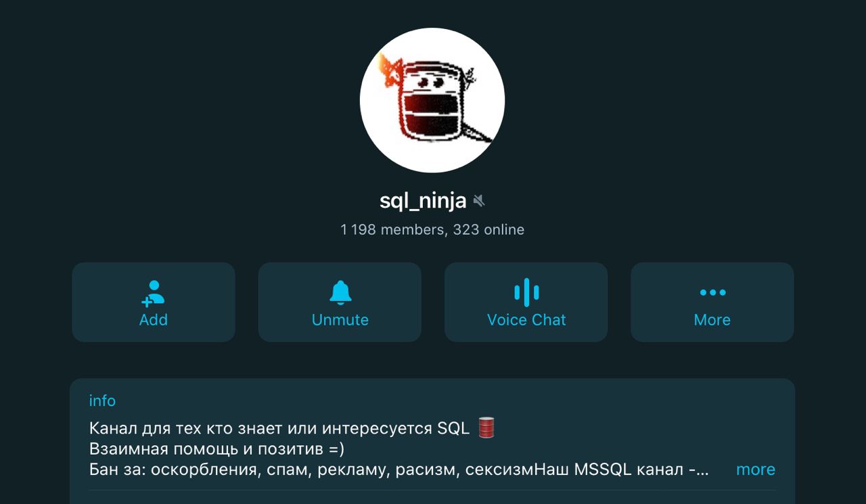Open the sql_ninja group avatar picture
Screen dimensions: 866x504
tap(432, 100)
